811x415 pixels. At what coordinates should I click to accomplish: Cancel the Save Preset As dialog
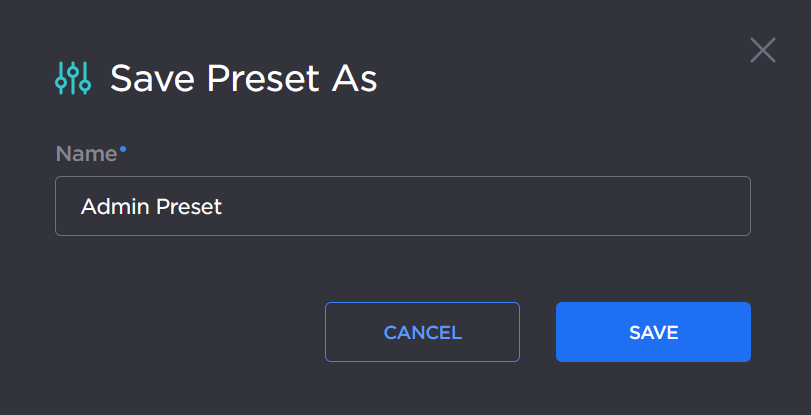(x=422, y=332)
